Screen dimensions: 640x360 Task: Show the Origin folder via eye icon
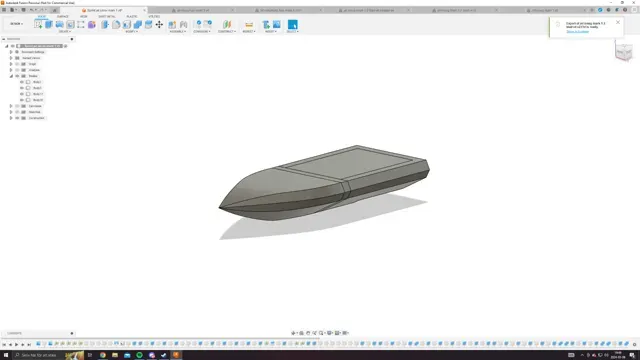17,64
